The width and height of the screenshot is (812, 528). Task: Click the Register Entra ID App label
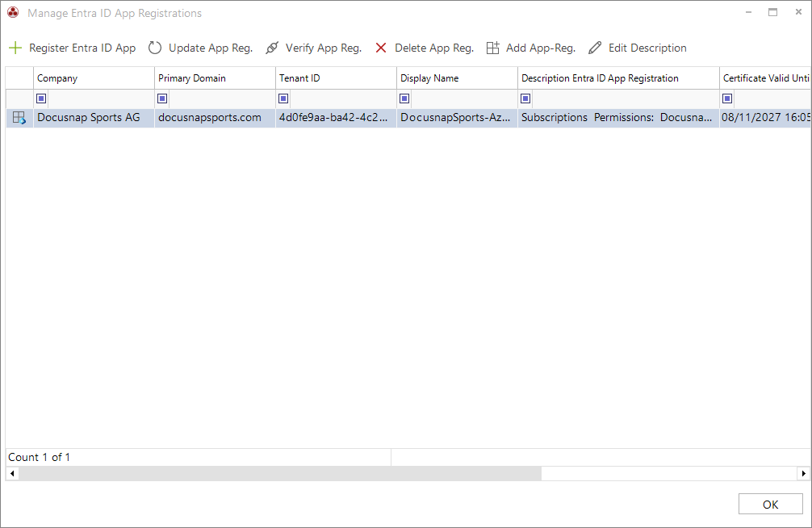(x=82, y=48)
